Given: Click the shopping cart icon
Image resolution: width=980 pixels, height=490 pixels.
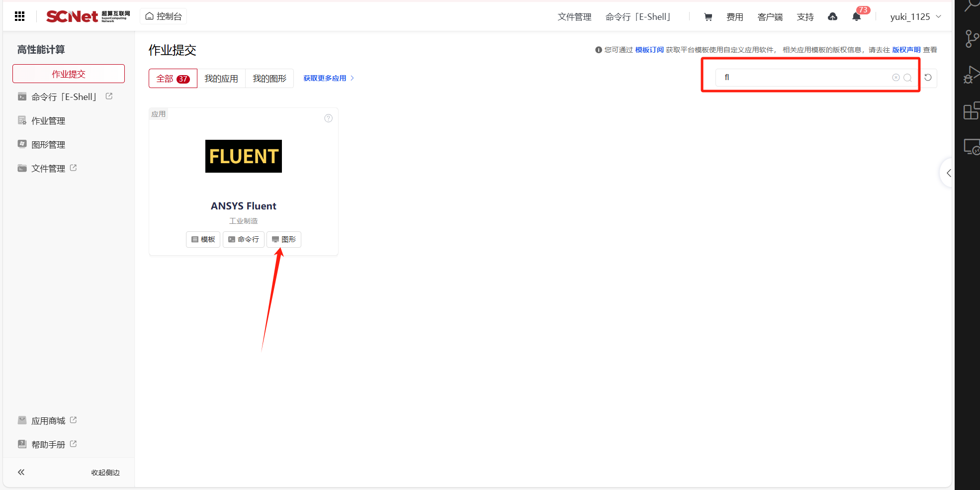Looking at the screenshot, I should coord(708,17).
